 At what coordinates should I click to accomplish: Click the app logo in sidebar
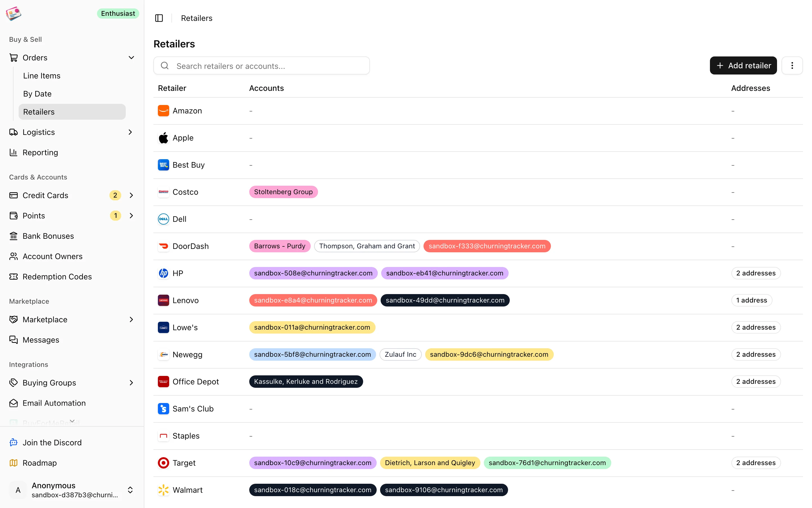click(14, 14)
